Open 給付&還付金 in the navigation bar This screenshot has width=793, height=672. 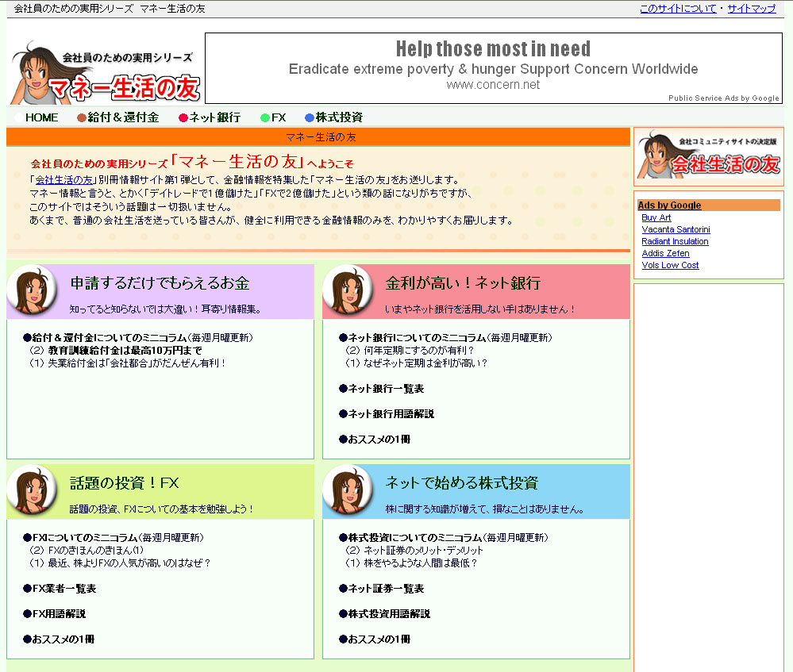click(x=123, y=117)
